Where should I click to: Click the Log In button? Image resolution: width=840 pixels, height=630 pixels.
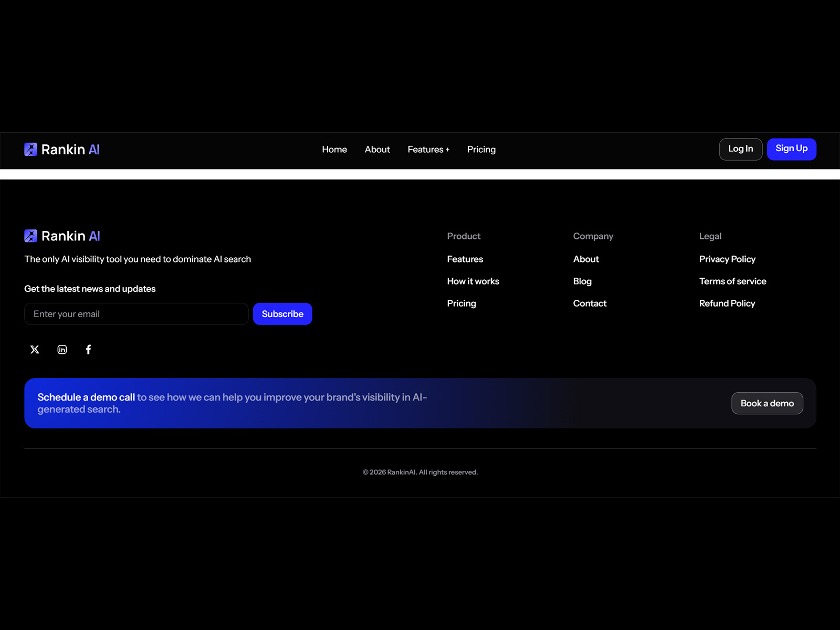[x=740, y=149]
